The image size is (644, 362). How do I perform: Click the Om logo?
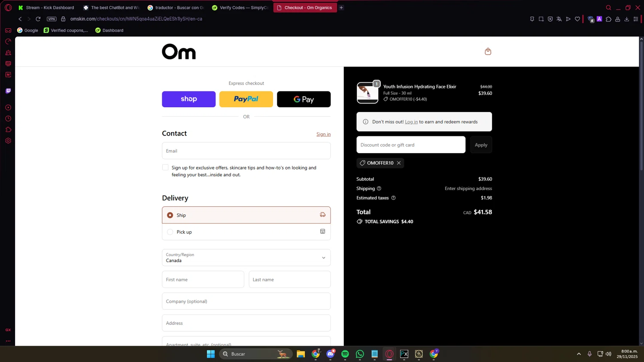coord(179,51)
